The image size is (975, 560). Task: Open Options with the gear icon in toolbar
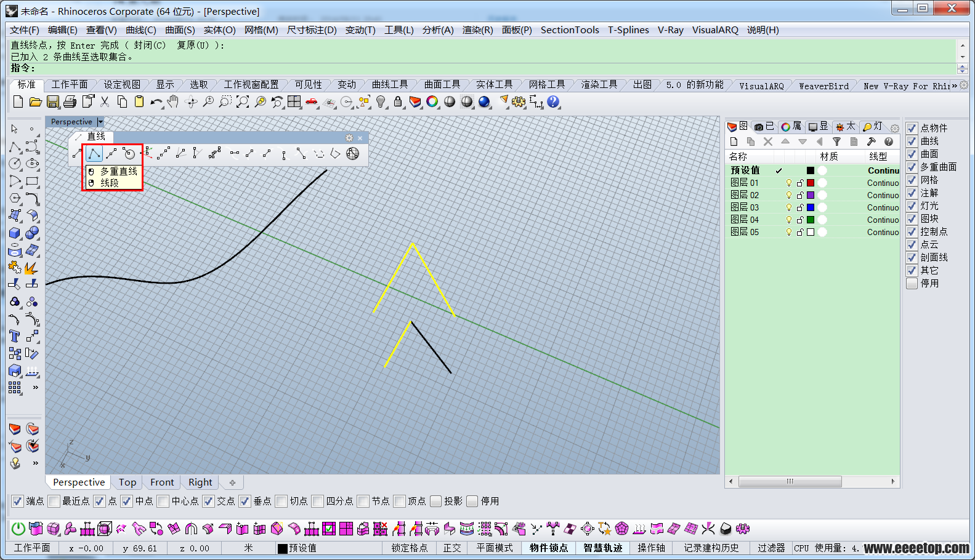tap(519, 102)
